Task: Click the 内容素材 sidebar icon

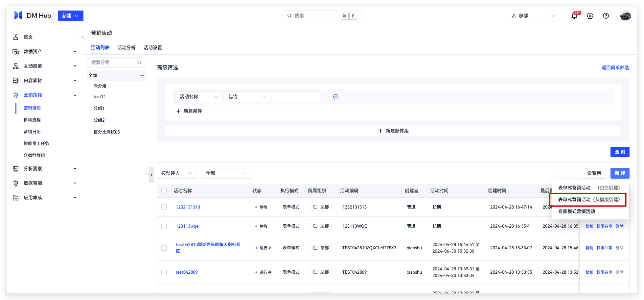Action: 16,81
